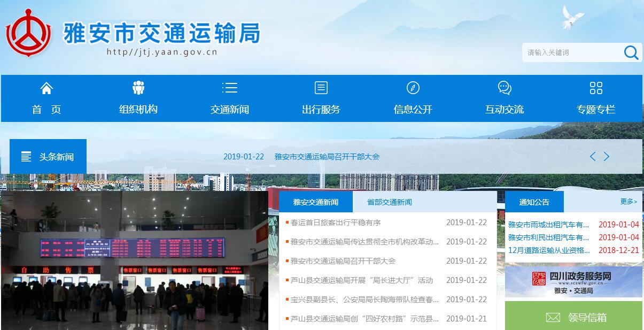Switch to the 省部交通新闻 tab
Image resolution: width=644 pixels, height=330 pixels.
(390, 202)
